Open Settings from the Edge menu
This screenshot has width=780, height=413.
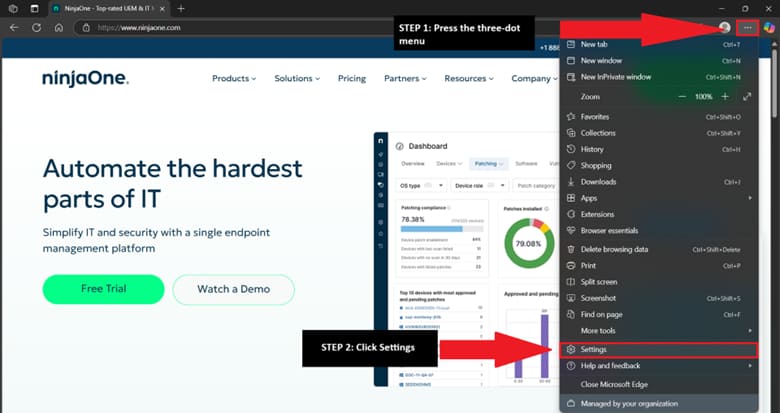[659, 350]
